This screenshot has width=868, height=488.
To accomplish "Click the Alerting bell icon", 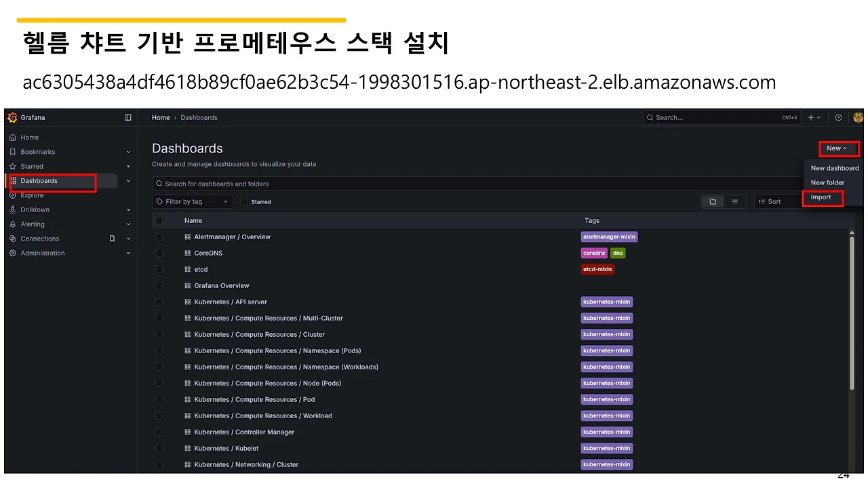I will [x=13, y=224].
